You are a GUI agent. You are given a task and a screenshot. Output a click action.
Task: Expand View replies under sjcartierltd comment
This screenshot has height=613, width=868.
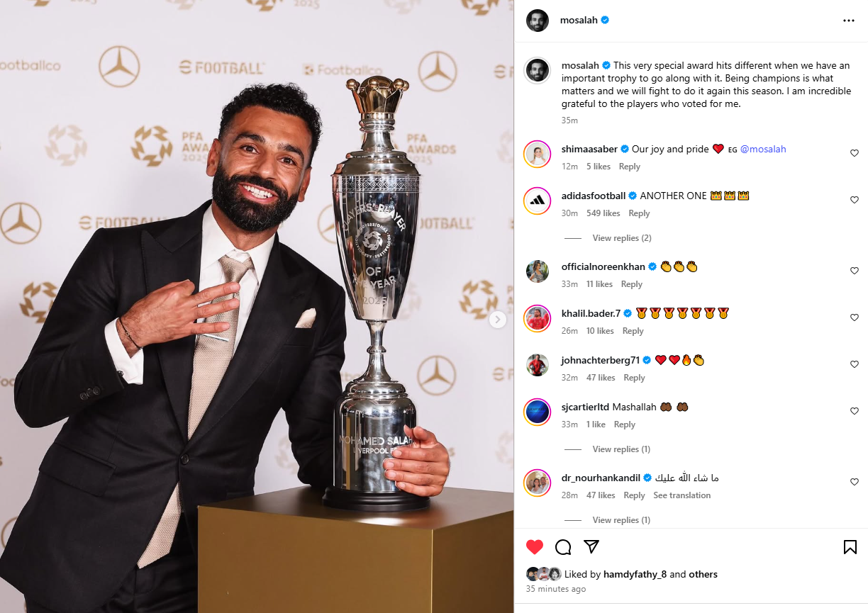[x=621, y=449]
